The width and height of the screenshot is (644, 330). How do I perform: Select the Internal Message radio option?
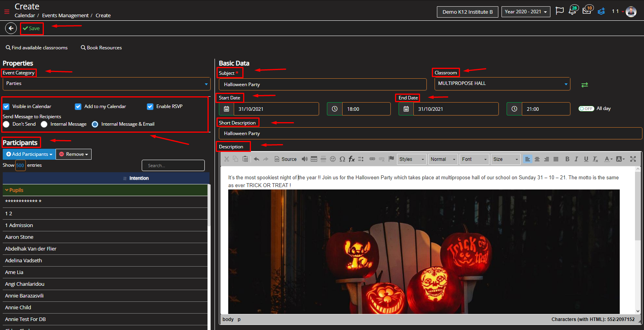pyautogui.click(x=44, y=124)
